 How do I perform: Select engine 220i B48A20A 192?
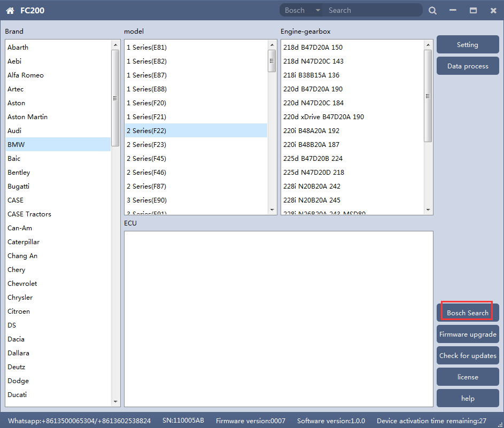coord(352,130)
